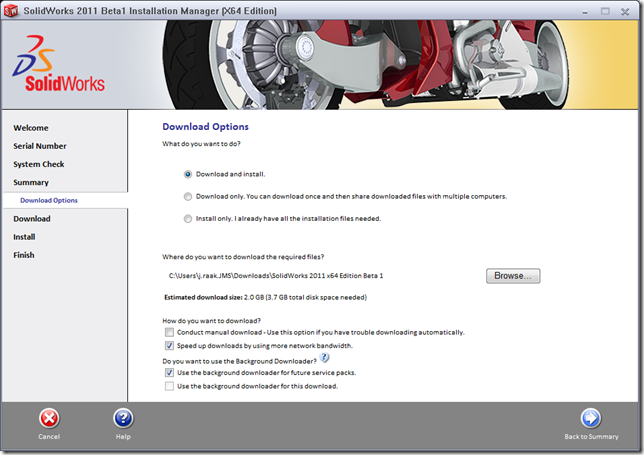
Task: Open Help with the question mark icon
Action: (123, 418)
